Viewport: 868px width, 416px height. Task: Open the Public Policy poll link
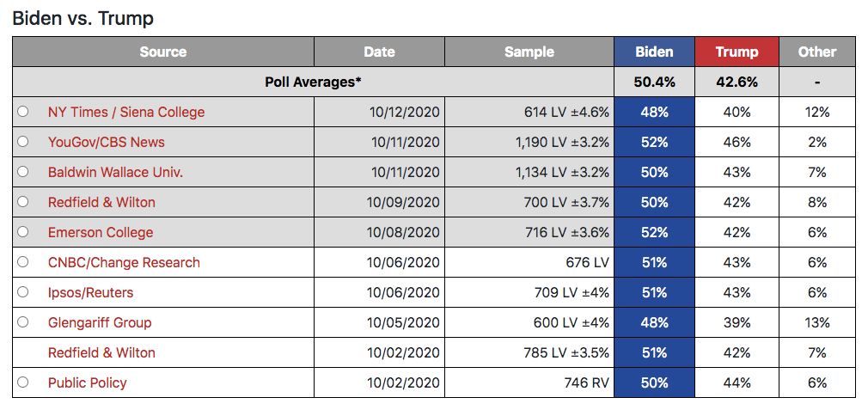(x=87, y=382)
